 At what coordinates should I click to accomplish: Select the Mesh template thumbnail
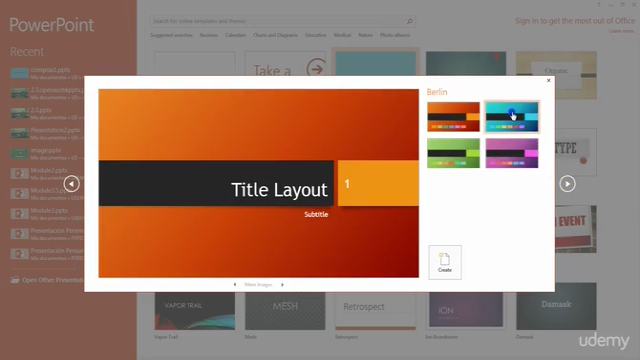[285, 311]
